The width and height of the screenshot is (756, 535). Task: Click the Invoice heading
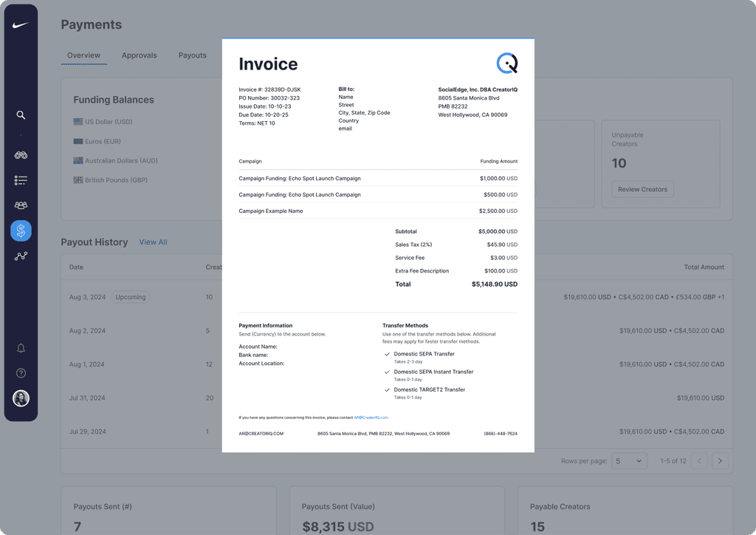pos(268,64)
